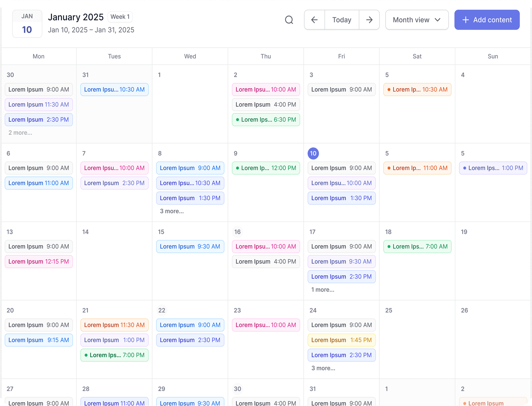
Task: Go to next period with right arrow
Action: (x=369, y=20)
